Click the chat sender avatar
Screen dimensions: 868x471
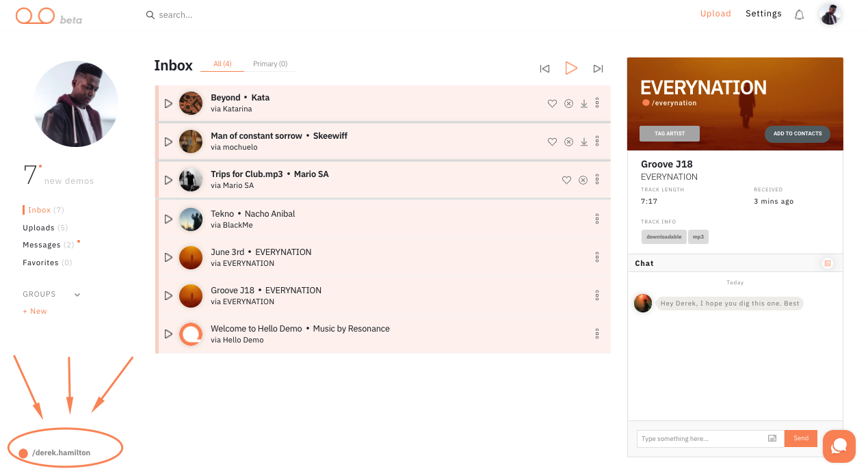click(x=643, y=303)
